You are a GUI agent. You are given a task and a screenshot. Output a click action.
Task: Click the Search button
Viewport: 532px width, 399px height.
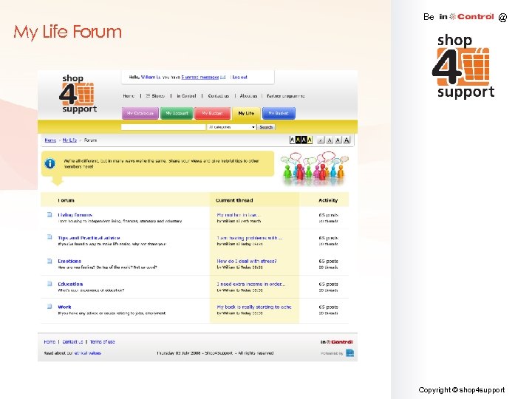[266, 127]
